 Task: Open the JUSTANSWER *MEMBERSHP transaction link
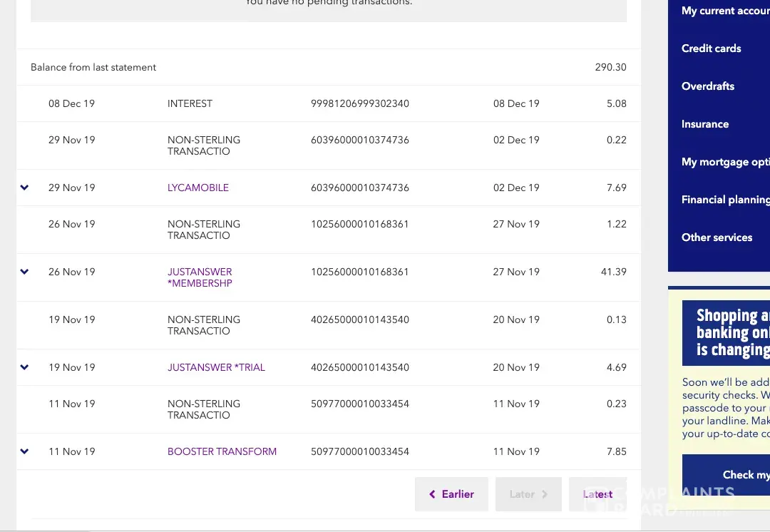[x=200, y=277]
